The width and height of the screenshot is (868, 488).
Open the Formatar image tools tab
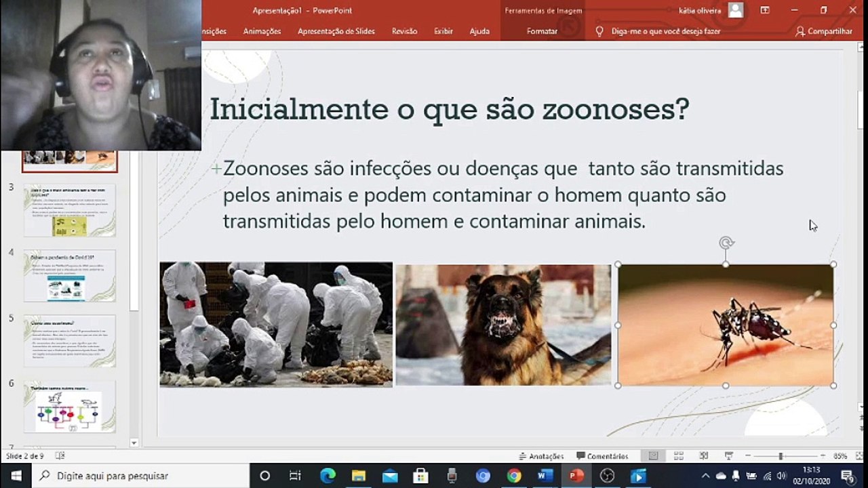point(542,31)
